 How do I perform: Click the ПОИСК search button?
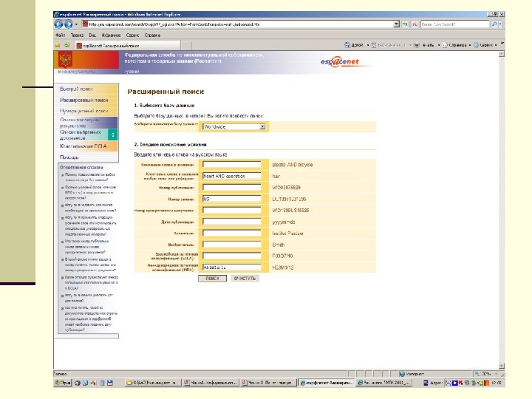pos(212,279)
